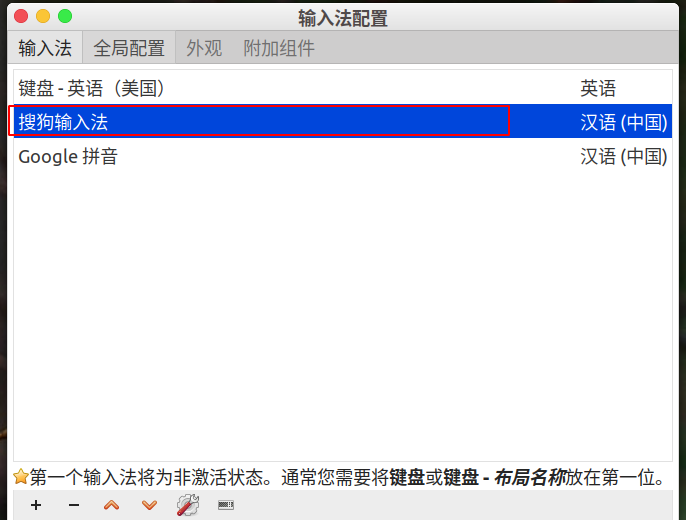Click 汉语 (中国) beside Google 拼音
This screenshot has width=686, height=520.
pyautogui.click(x=624, y=157)
